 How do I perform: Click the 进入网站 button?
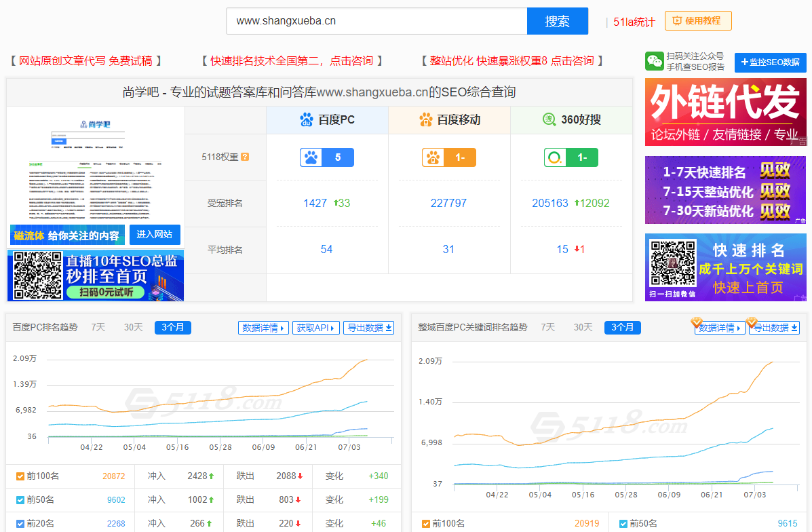pyautogui.click(x=155, y=235)
